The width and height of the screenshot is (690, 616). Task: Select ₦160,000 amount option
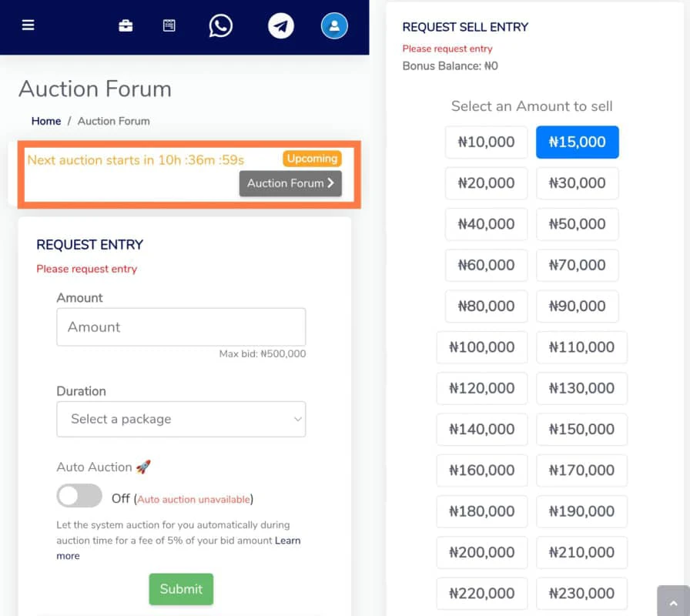point(482,470)
